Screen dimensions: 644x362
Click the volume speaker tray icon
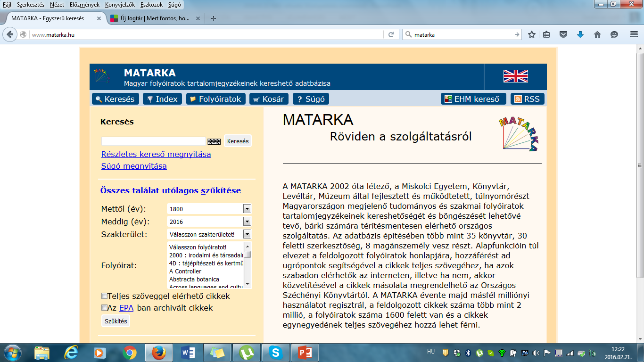[x=536, y=353]
